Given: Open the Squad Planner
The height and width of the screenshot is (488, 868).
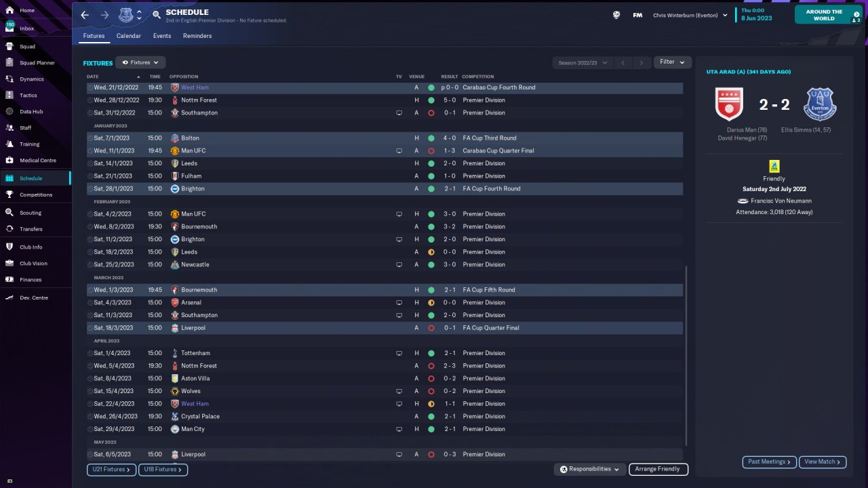Looking at the screenshot, I should click(x=37, y=63).
